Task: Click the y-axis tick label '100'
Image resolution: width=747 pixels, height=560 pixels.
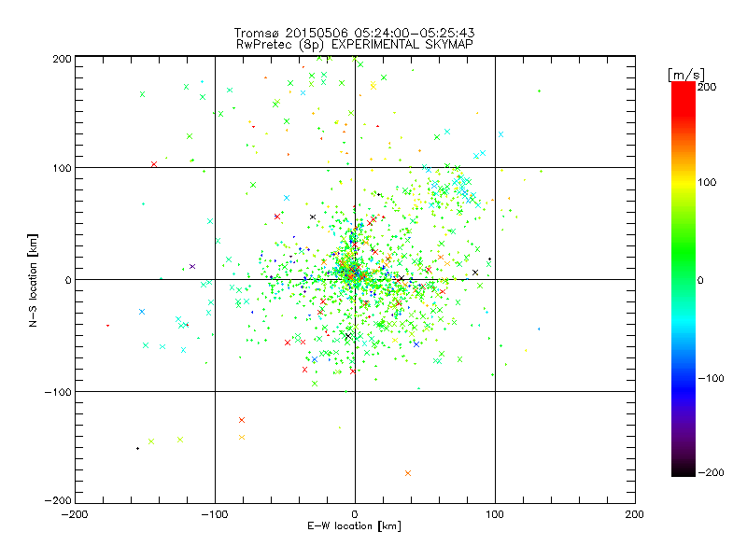Action: pos(62,168)
